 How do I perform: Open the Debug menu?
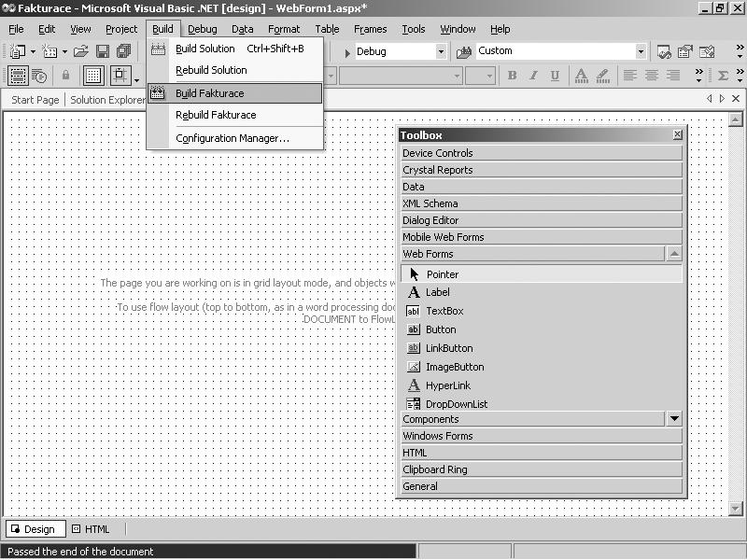pos(202,29)
